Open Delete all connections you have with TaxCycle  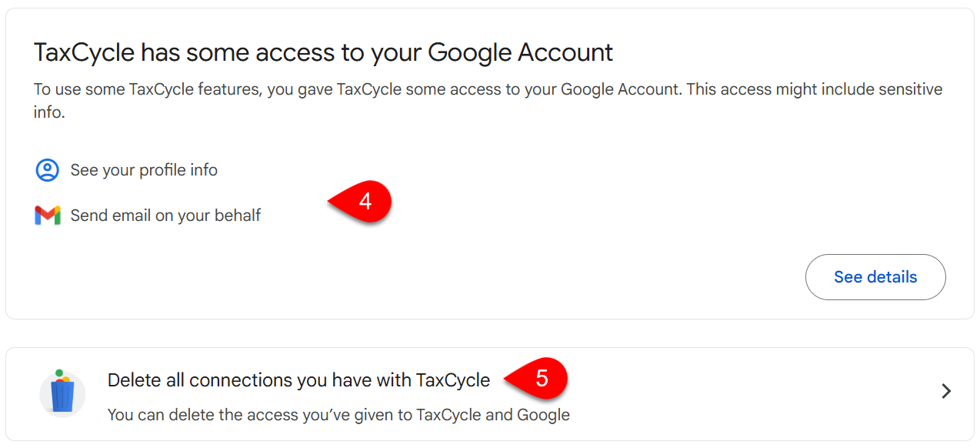coord(298,379)
